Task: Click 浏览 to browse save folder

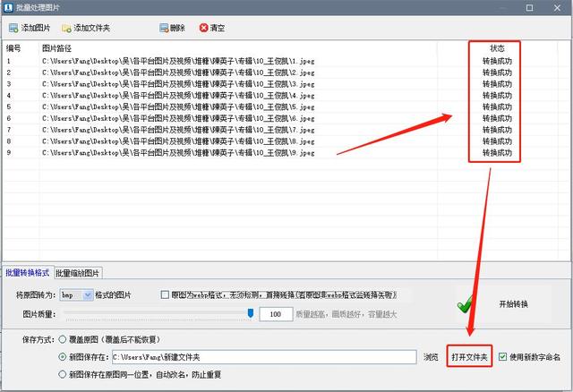Action: click(x=431, y=357)
